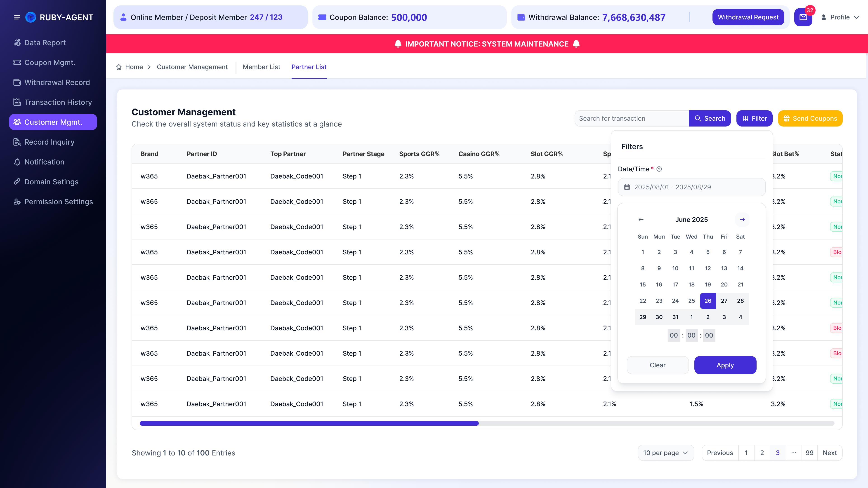The width and height of the screenshot is (868, 488).
Task: Go to page 2
Action: tap(762, 453)
